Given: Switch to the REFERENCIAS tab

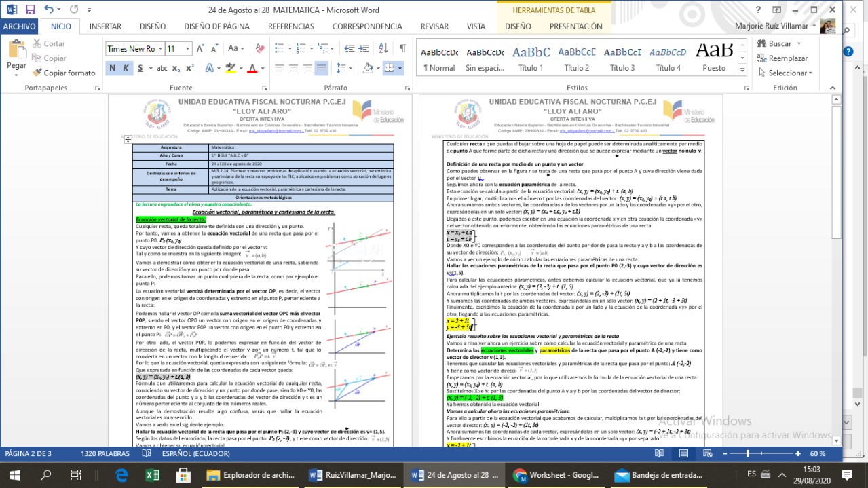Looking at the screenshot, I should [290, 26].
